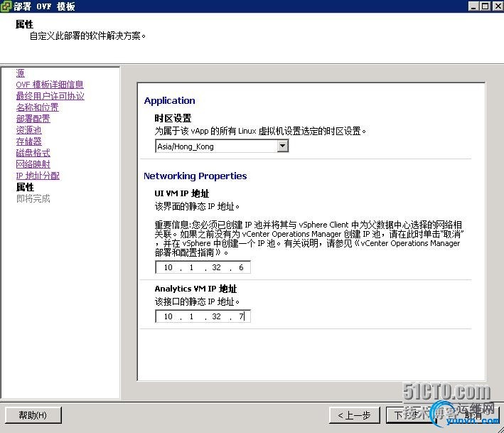Click the 帮助(H) help button
The height and width of the screenshot is (433, 504).
33,415
